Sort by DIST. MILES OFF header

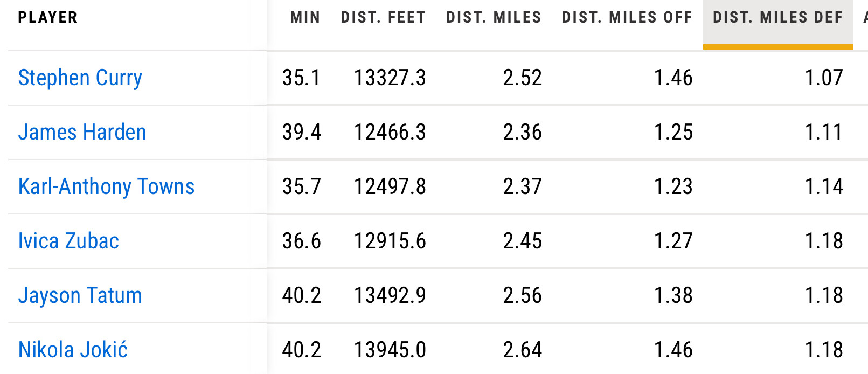(627, 18)
